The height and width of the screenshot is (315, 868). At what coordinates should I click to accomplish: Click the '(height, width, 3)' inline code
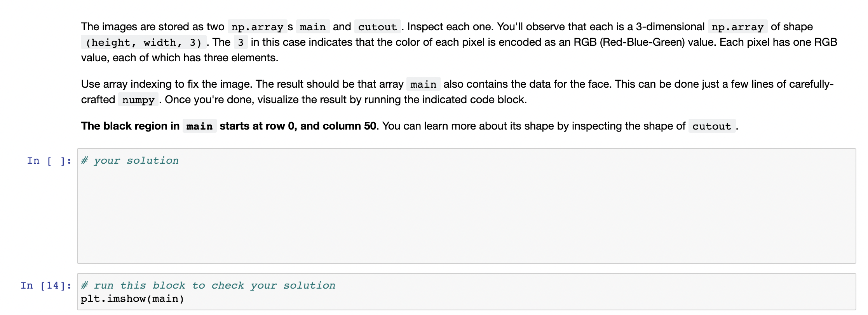point(143,42)
